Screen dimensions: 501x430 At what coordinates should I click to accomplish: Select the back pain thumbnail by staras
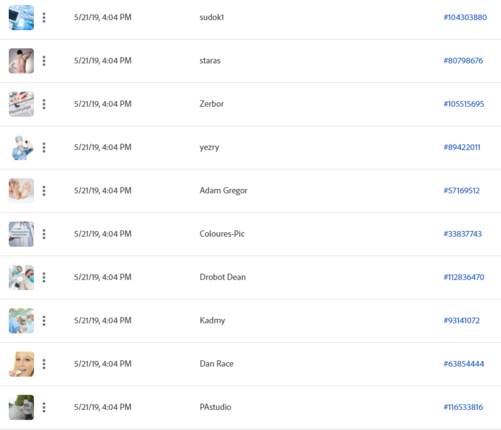[21, 61]
